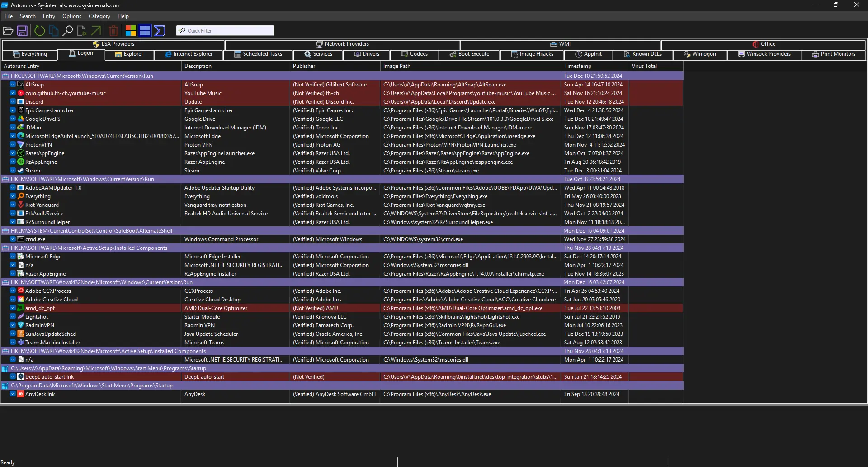Click the "Realtek HD Audio Universal Service" description
This screenshot has width=868, height=467.
[226, 214]
